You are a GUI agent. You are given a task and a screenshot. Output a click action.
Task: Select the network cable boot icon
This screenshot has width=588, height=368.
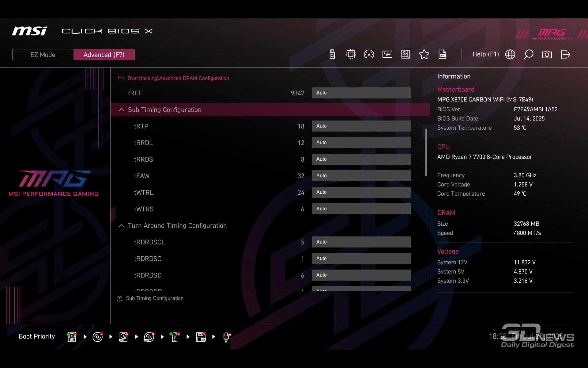tap(227, 337)
